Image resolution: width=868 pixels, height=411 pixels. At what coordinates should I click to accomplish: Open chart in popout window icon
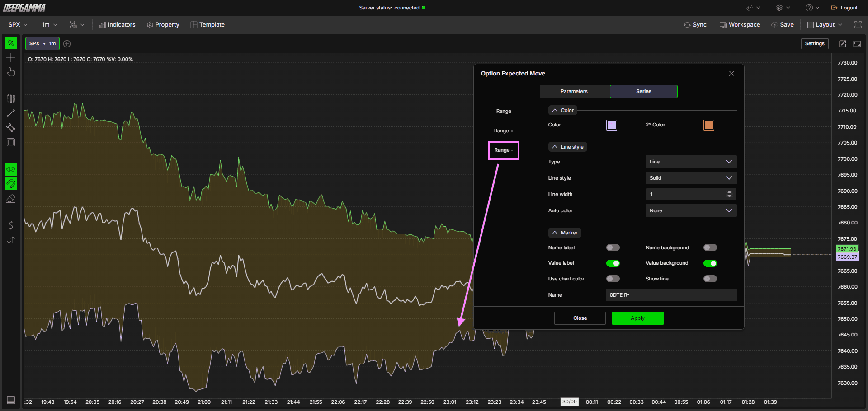(x=843, y=44)
